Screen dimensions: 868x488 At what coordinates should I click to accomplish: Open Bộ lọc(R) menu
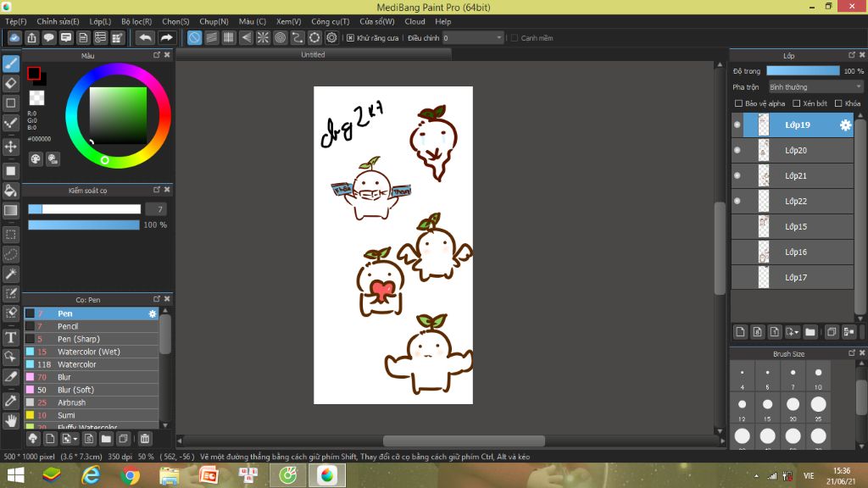136,21
